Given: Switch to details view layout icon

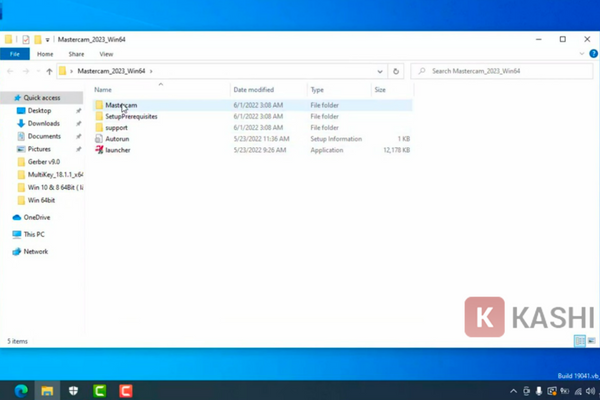Looking at the screenshot, I should [x=579, y=341].
